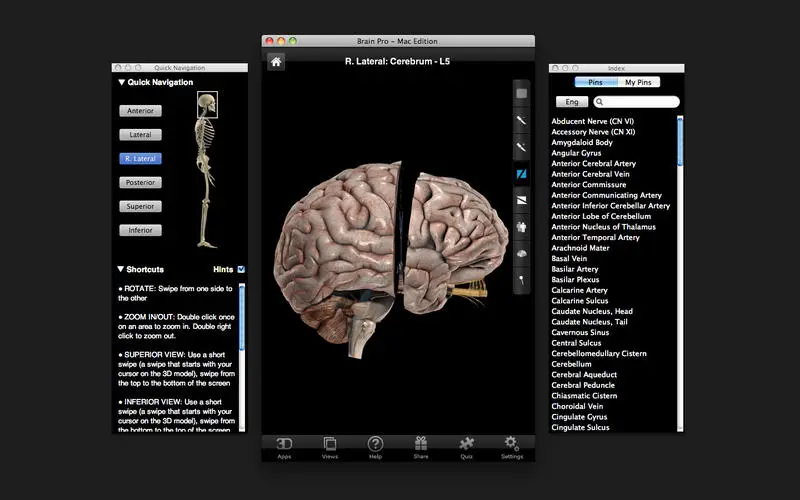Collapse the Quick Navigation section
Viewport: 800px width, 500px height.
click(121, 82)
